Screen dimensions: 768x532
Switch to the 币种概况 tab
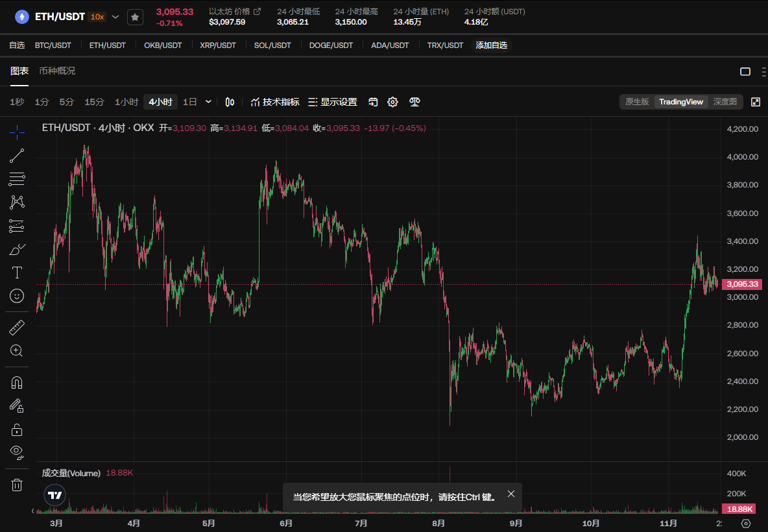[x=57, y=71]
